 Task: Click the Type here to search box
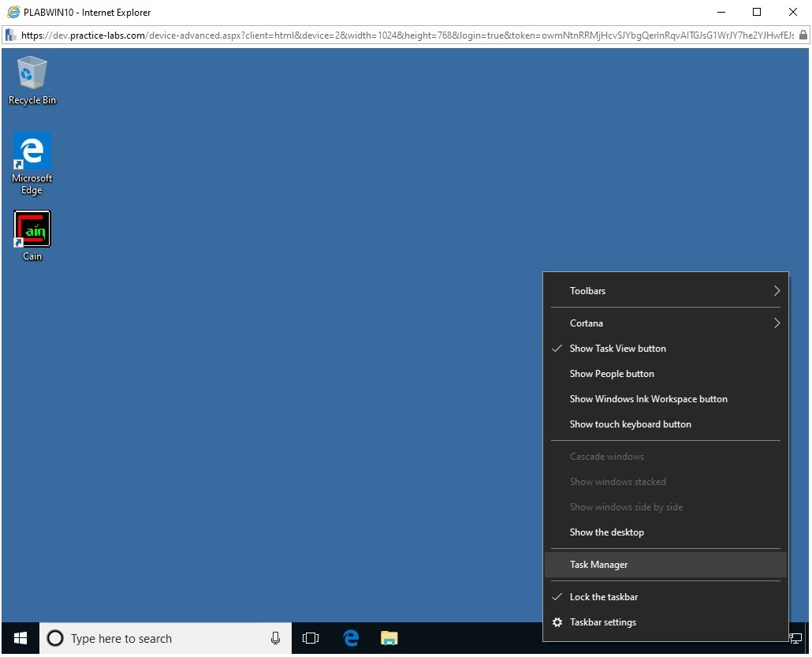(x=158, y=638)
